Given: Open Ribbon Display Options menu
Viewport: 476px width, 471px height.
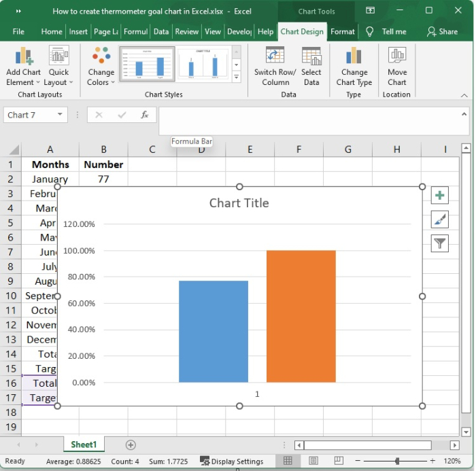Looking at the screenshot, I should [370, 11].
